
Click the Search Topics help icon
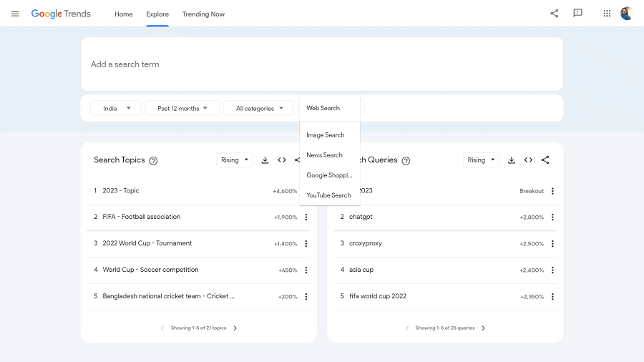pyautogui.click(x=153, y=161)
